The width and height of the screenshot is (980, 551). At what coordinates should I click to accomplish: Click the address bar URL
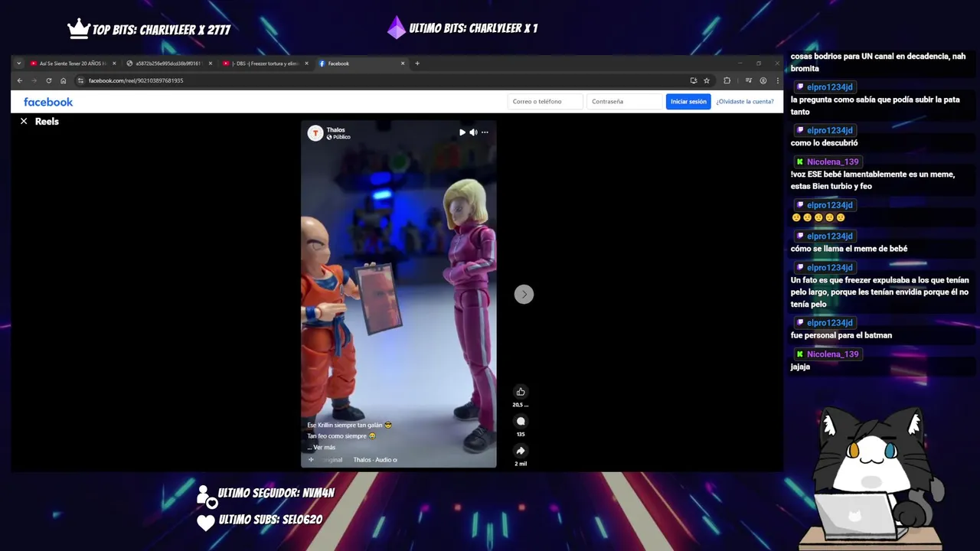[136, 80]
